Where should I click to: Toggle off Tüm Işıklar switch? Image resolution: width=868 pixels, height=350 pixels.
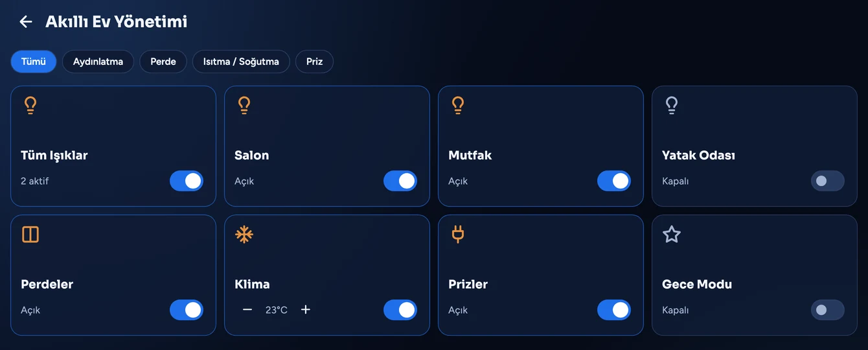[x=187, y=181]
